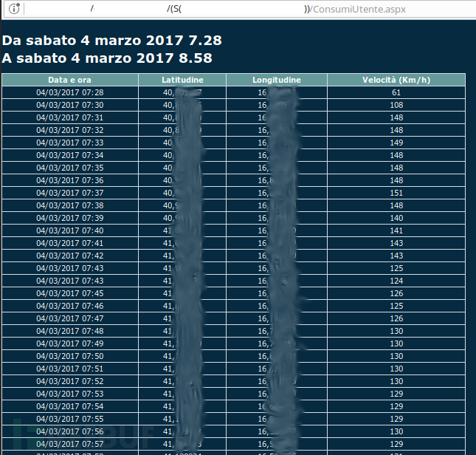Select the speed value 140 at 07:39
Viewport: 476px width, 455px height.
click(396, 218)
